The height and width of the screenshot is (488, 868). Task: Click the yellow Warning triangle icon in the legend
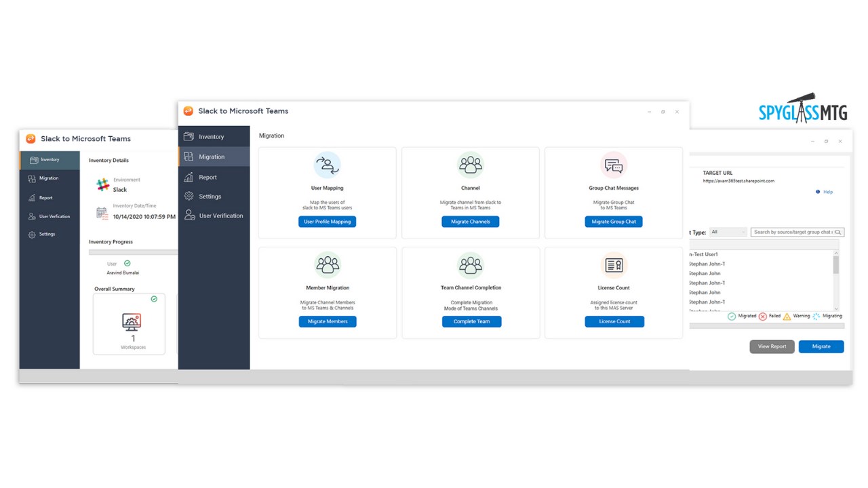(787, 317)
